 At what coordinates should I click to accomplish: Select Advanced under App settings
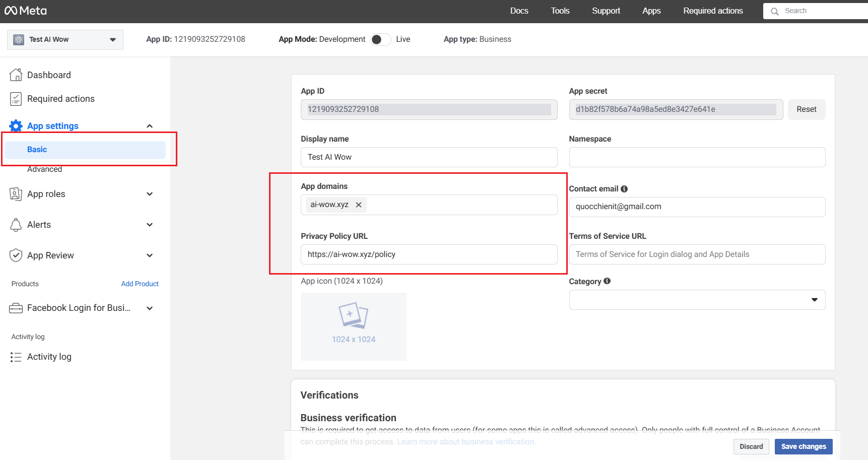(44, 169)
